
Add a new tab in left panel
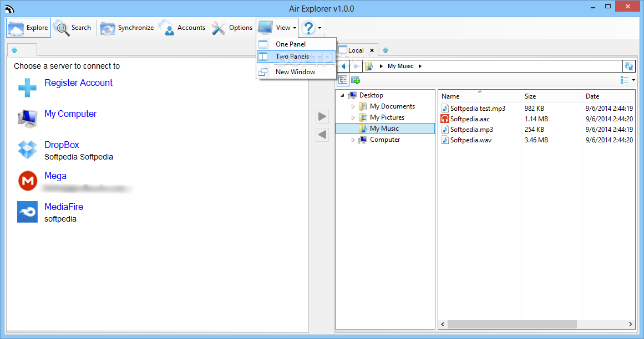click(x=14, y=50)
